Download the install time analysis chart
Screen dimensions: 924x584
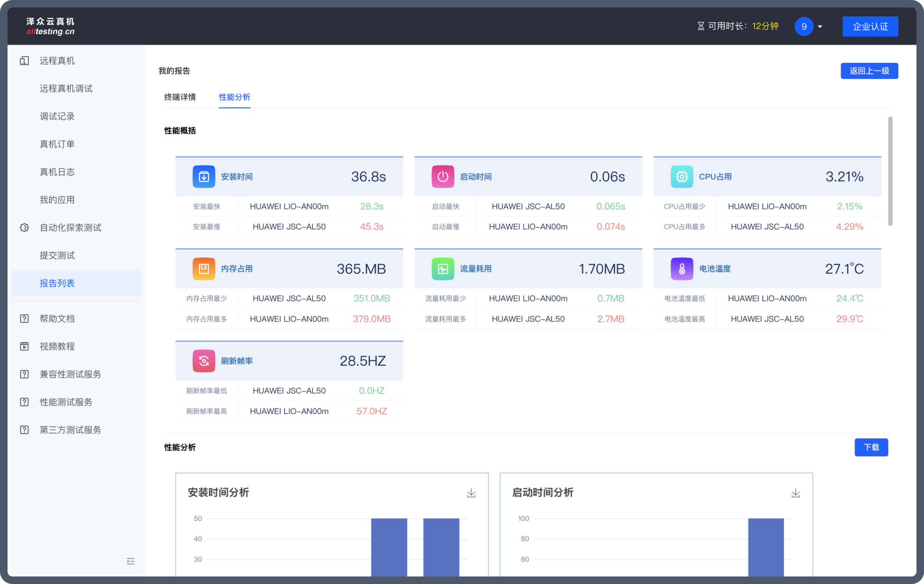tap(471, 493)
